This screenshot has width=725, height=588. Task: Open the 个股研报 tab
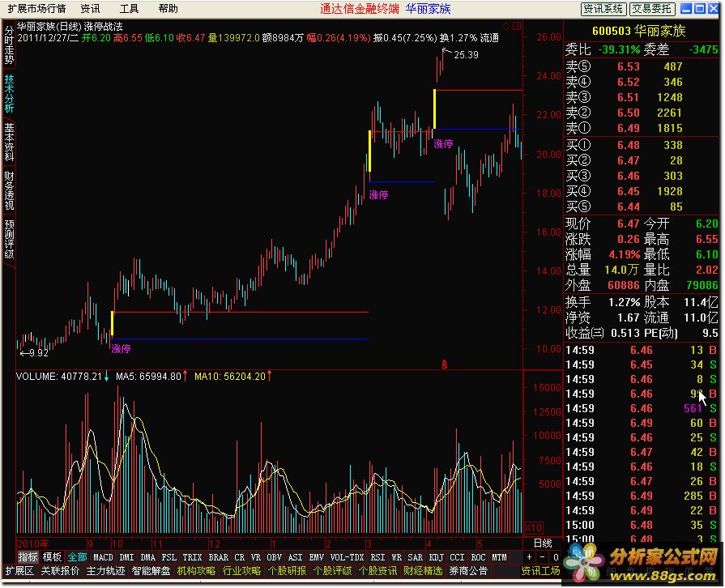(287, 571)
